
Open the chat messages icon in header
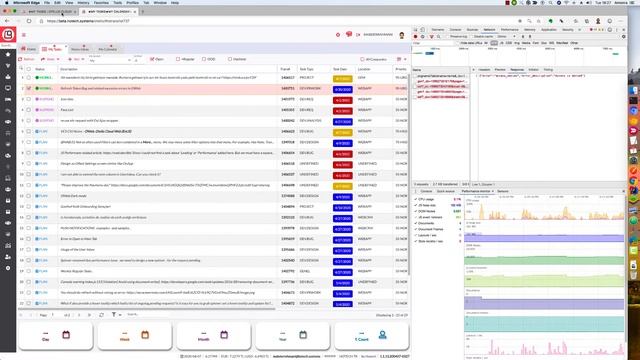point(349,34)
